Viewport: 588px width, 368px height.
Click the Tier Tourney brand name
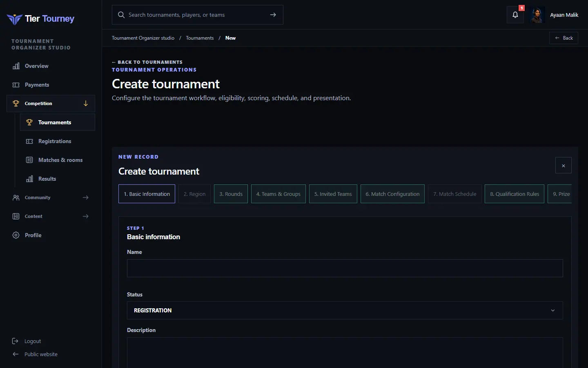49,19
